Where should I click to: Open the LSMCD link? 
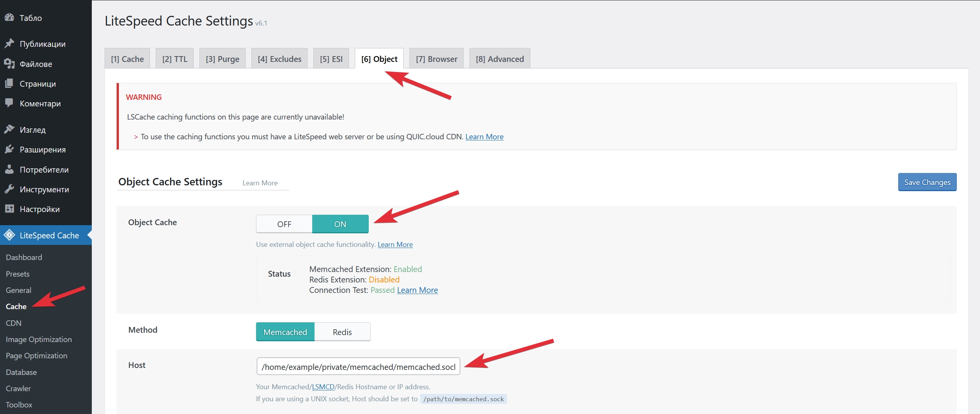[x=323, y=387]
